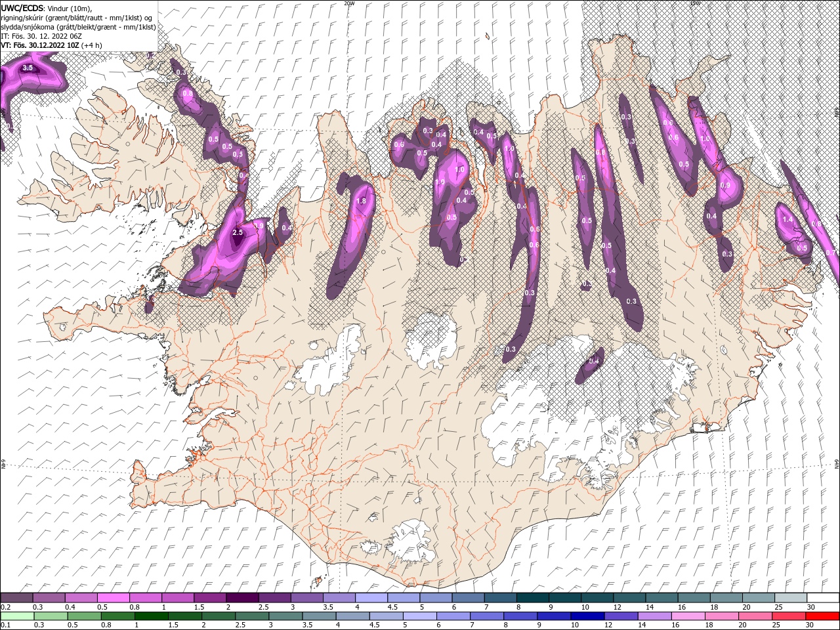This screenshot has width=840, height=630.
Task: Click the 20W longitude label at the top edge
Action: [x=349, y=3]
